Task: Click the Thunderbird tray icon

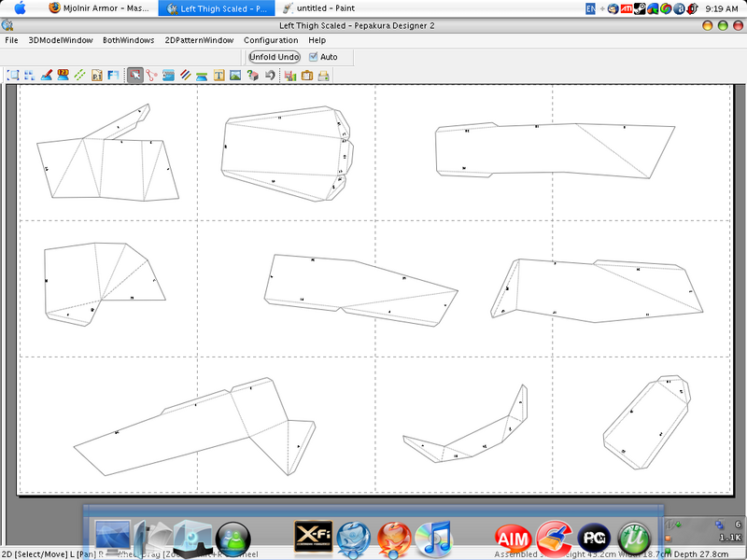Action: click(x=613, y=8)
